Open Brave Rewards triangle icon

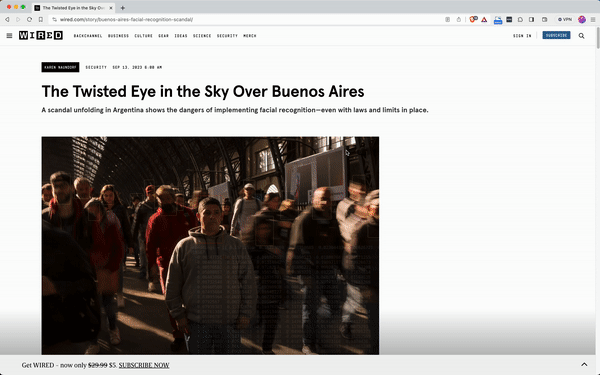[484, 20]
